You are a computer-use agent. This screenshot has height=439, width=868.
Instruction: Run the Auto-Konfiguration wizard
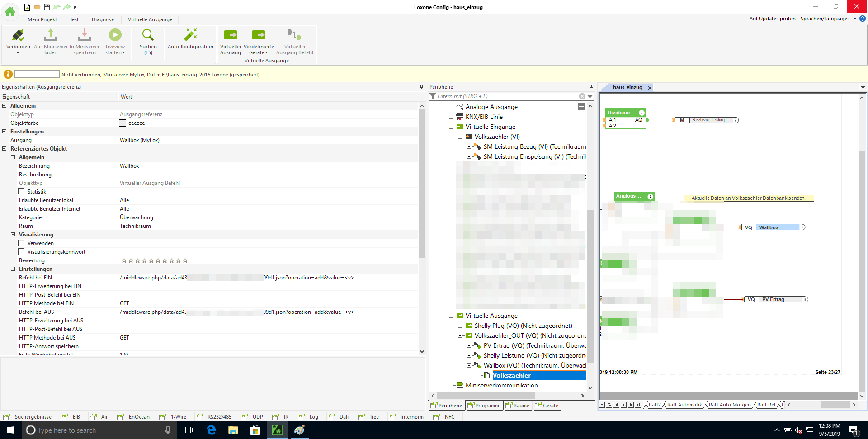pos(190,36)
